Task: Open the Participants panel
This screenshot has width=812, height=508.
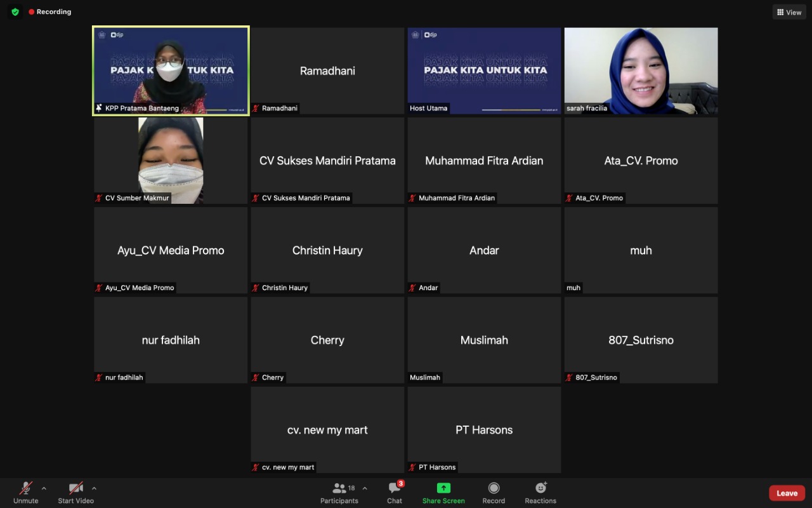Action: (x=339, y=492)
